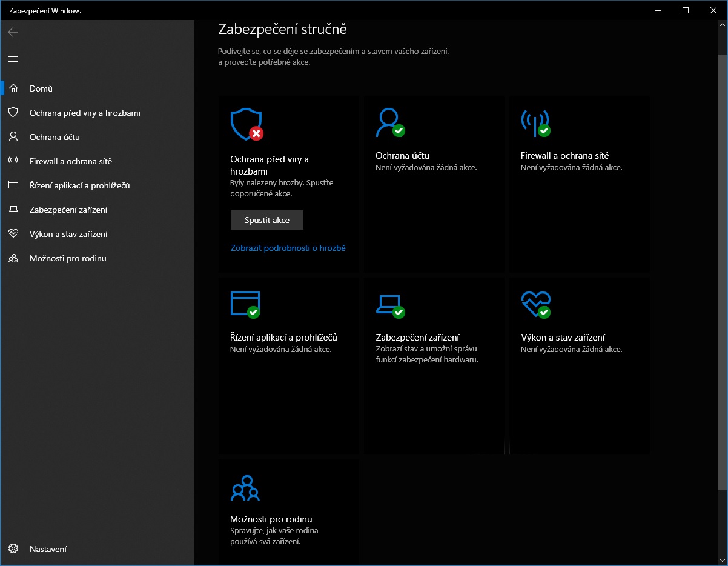The width and height of the screenshot is (728, 566).
Task: Click the antenna icon next to Firewall a ochrana sítě in sidebar
Action: pos(13,161)
